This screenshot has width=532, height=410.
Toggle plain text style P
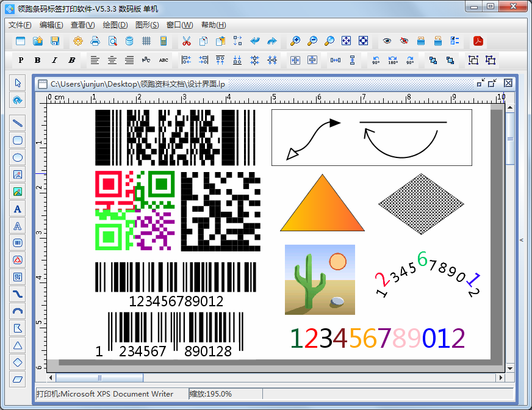pos(21,60)
